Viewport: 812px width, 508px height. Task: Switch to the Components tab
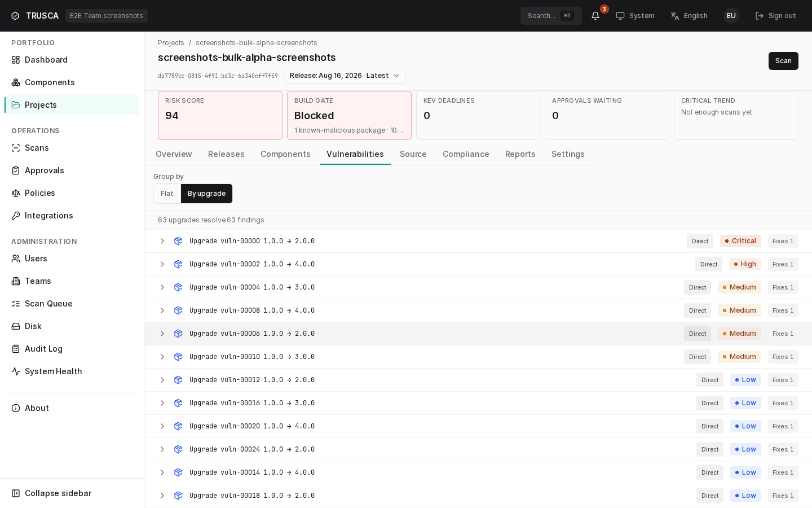point(285,154)
